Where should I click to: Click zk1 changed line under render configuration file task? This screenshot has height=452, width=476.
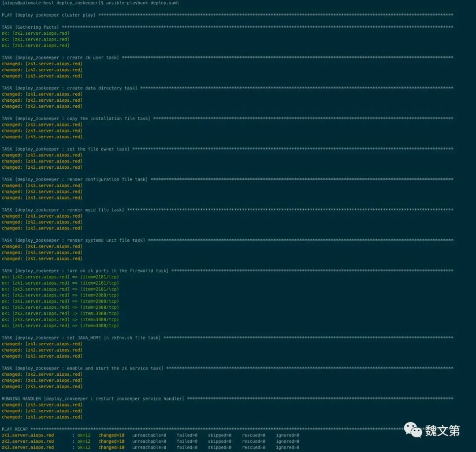[x=42, y=197]
